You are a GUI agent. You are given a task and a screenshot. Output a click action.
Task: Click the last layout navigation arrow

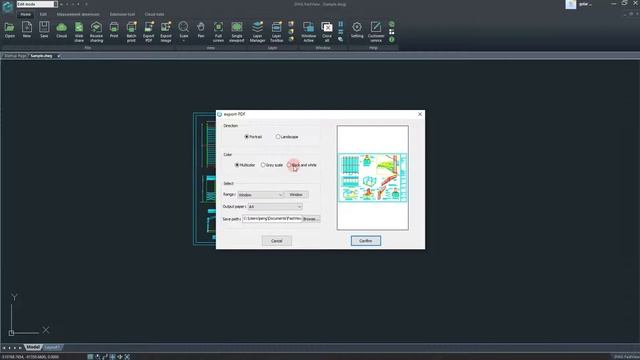pos(20,348)
